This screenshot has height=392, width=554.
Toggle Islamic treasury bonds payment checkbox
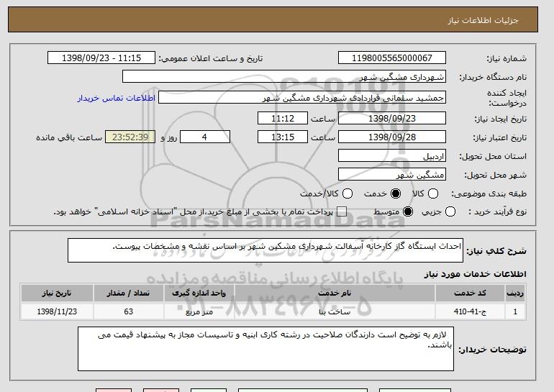342,212
